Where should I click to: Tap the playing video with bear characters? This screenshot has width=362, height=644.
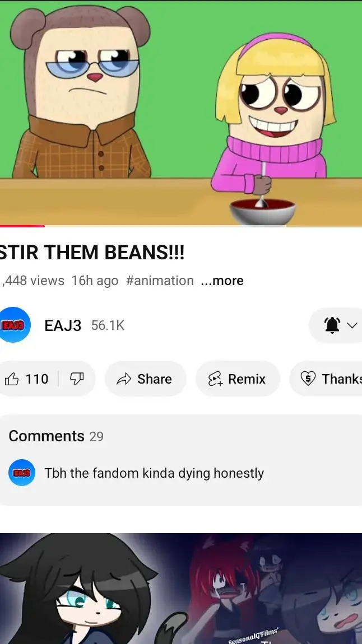[x=181, y=113]
